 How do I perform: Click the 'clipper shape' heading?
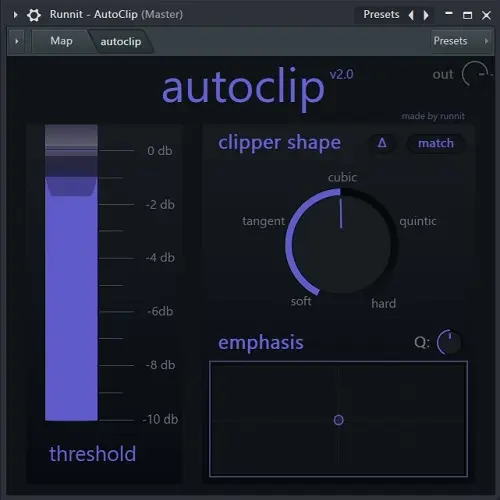(279, 143)
